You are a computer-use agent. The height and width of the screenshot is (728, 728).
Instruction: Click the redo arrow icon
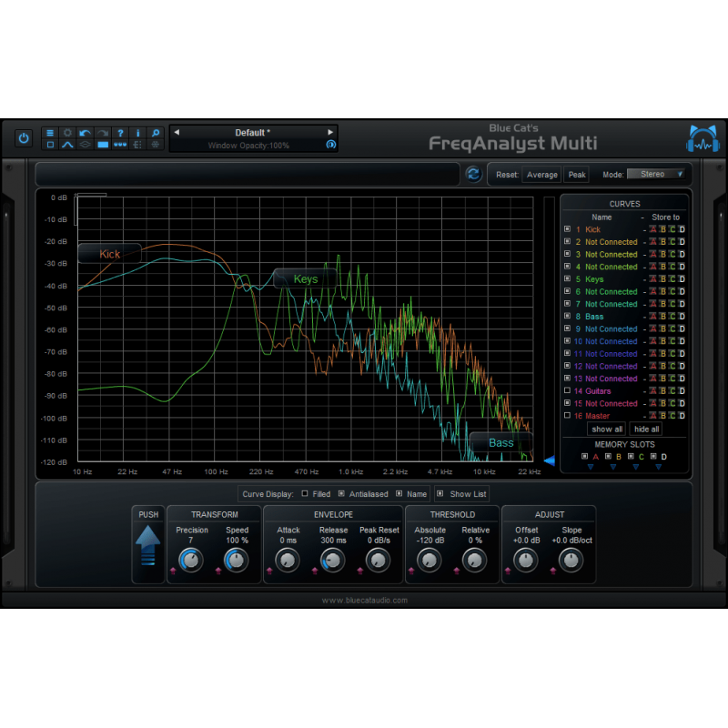pyautogui.click(x=103, y=133)
